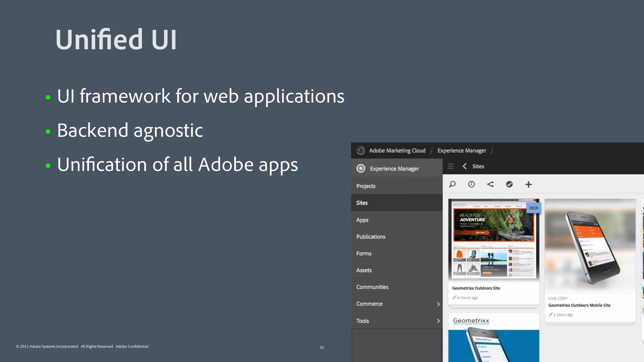Click 'Unification of all Adobe apps' bullet
This screenshot has height=362, width=644.
pos(177,165)
